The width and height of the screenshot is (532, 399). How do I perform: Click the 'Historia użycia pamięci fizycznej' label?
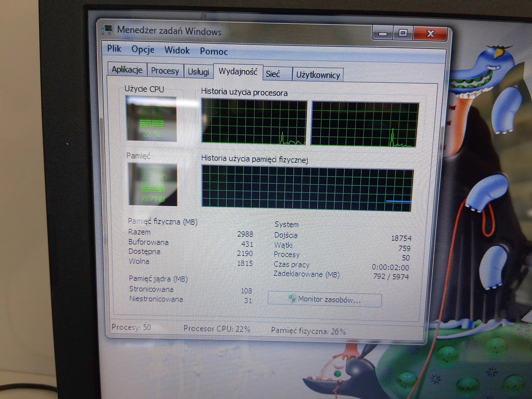pos(255,159)
